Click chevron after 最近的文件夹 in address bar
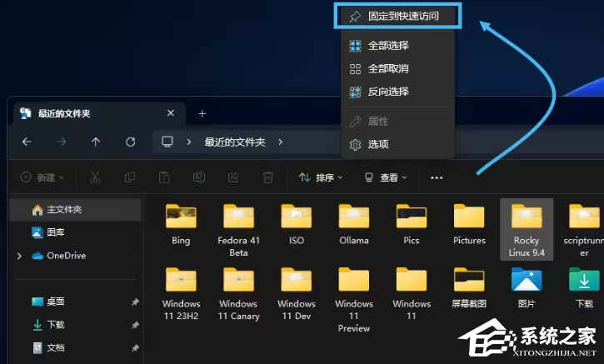The width and height of the screenshot is (604, 364). (x=281, y=142)
